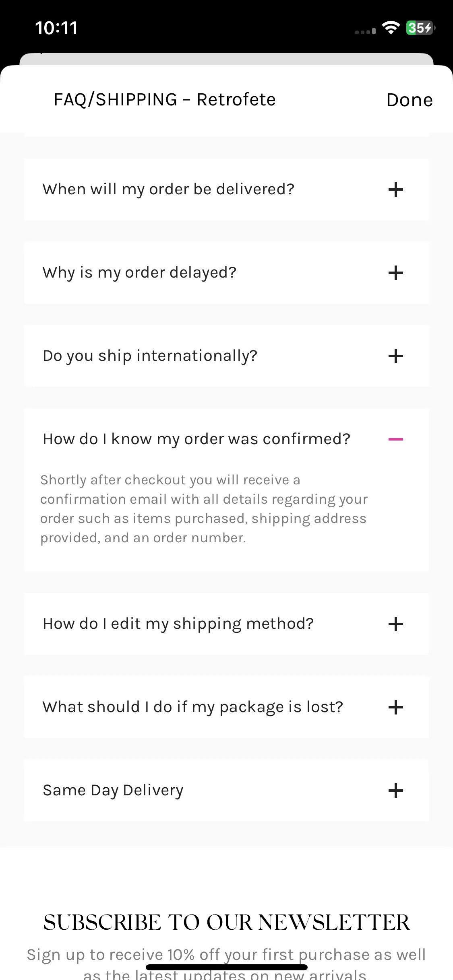Tap the plus icon for 'Do you ship internationally?'
The image size is (453, 980).
click(395, 356)
